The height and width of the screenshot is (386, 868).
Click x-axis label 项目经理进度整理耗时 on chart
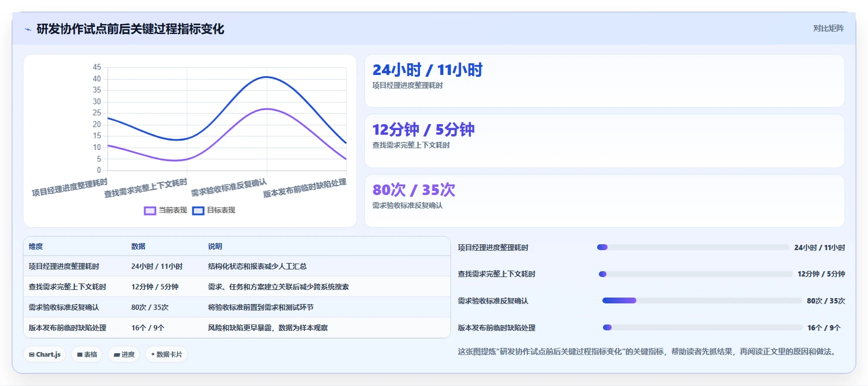pyautogui.click(x=69, y=187)
